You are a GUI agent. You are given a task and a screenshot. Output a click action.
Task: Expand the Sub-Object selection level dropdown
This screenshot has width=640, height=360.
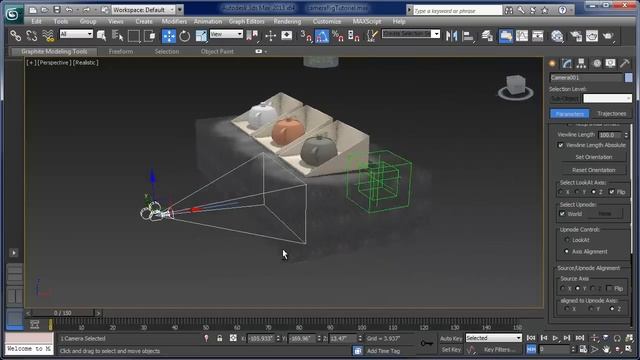pyautogui.click(x=607, y=98)
